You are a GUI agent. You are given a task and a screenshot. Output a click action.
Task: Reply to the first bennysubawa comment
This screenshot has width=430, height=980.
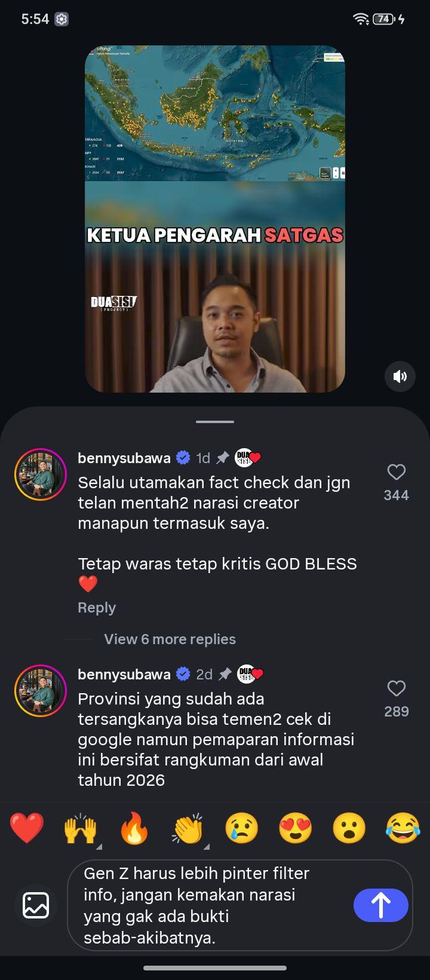coord(97,607)
